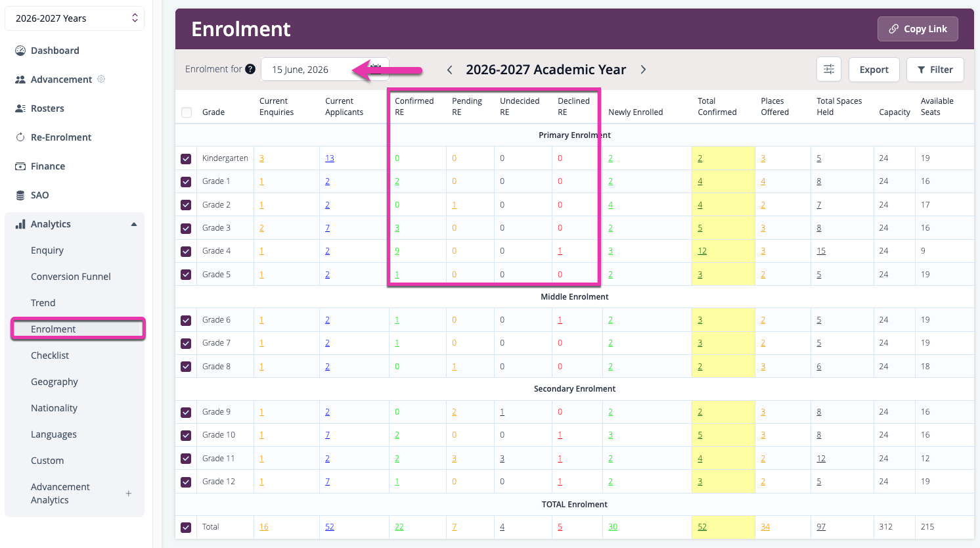This screenshot has height=548, width=980.
Task: Click the Re-Enrolment refresh icon
Action: pos(20,137)
